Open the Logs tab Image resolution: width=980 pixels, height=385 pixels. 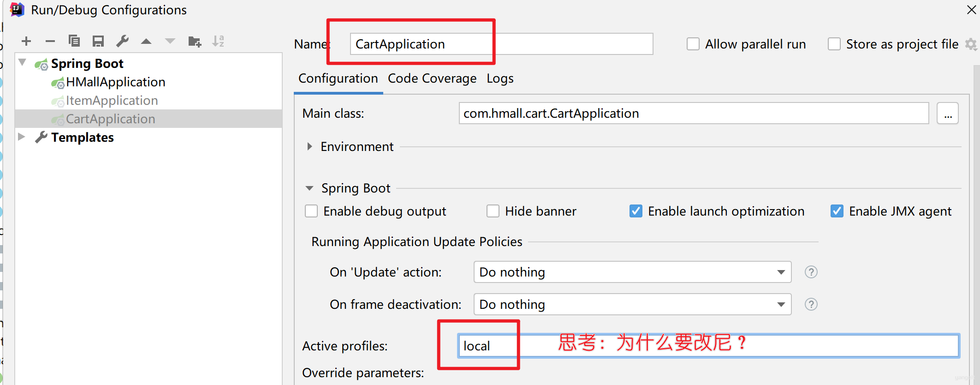(500, 78)
